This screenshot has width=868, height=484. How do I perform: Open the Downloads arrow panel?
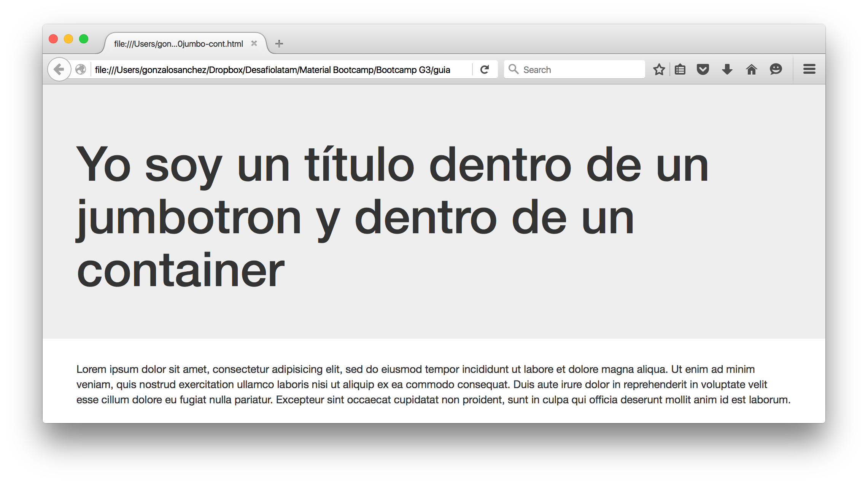727,70
